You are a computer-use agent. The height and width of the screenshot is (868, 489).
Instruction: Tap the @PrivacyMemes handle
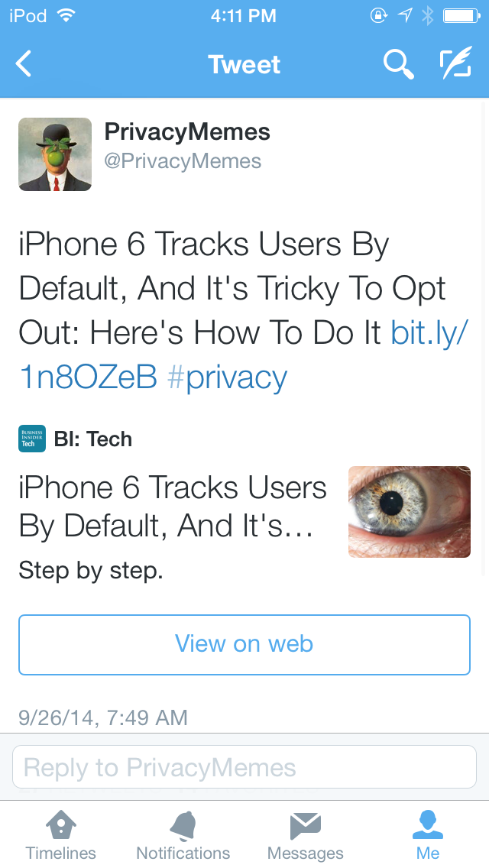[x=183, y=161]
